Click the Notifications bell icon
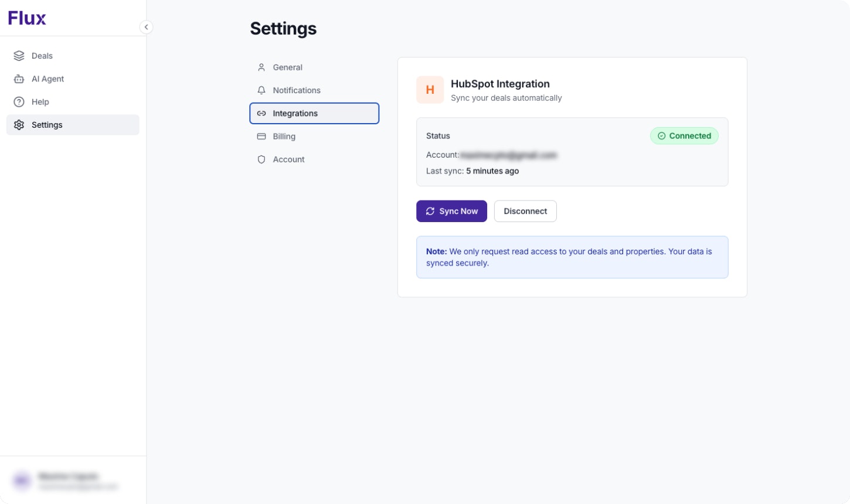The height and width of the screenshot is (504, 850). pyautogui.click(x=261, y=90)
